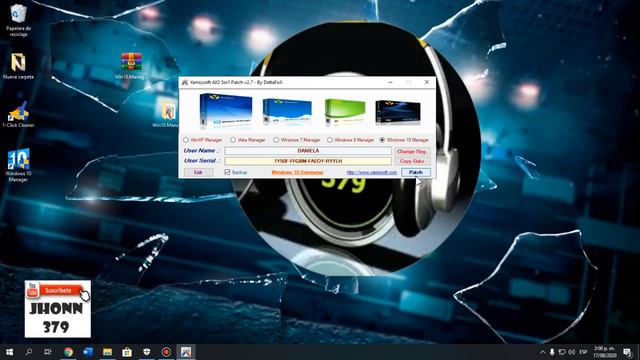Click the Patch button
The width and height of the screenshot is (640, 360).
(x=416, y=172)
